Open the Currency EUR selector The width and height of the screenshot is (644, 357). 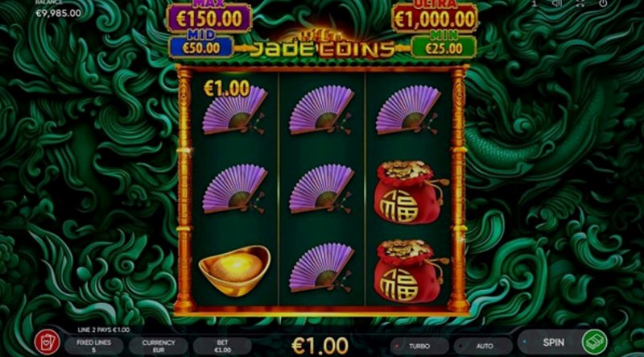[159, 346]
